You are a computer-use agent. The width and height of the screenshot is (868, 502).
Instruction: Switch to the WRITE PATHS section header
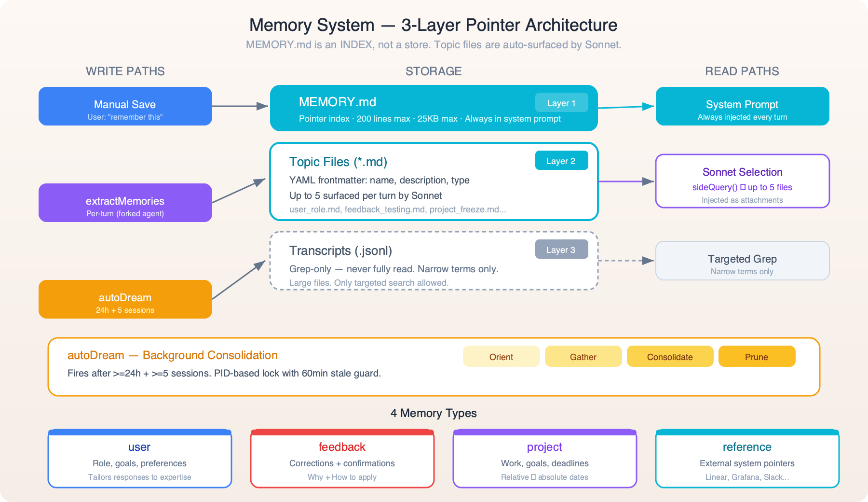pyautogui.click(x=125, y=71)
